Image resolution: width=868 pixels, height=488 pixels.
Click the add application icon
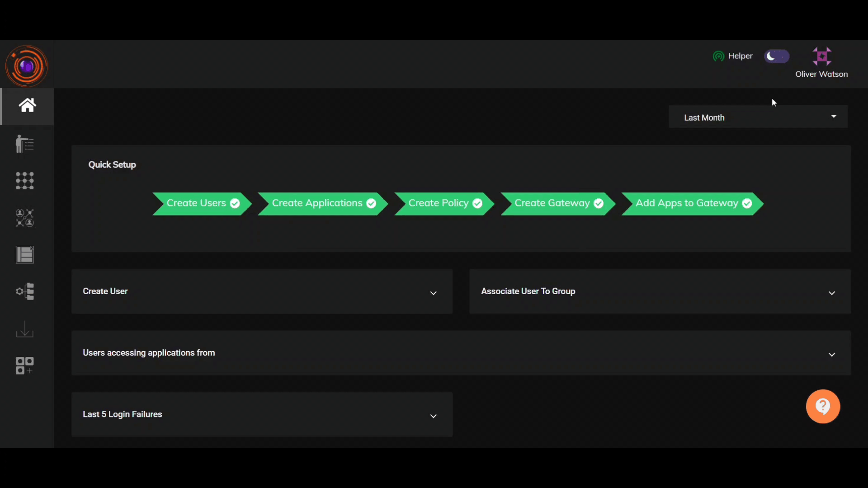click(x=24, y=366)
